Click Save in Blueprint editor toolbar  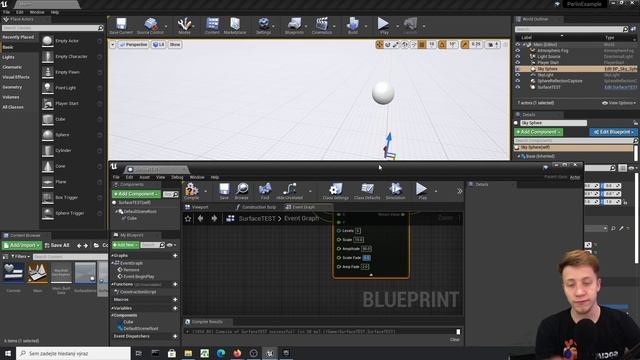pos(224,191)
